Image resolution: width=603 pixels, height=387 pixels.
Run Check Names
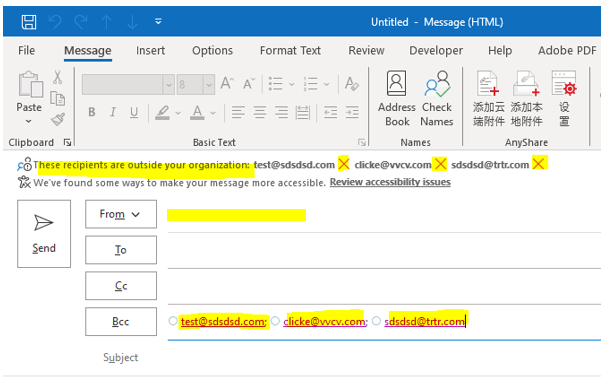click(436, 98)
